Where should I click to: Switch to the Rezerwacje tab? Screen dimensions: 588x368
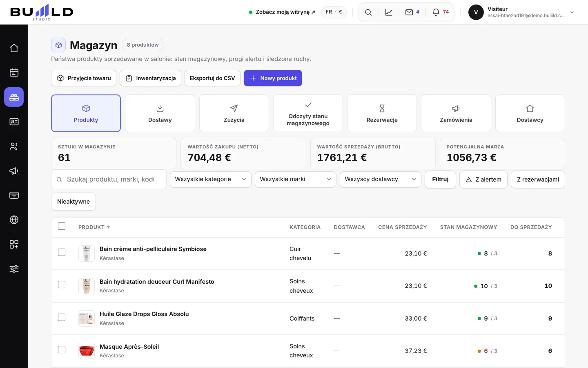pos(382,113)
